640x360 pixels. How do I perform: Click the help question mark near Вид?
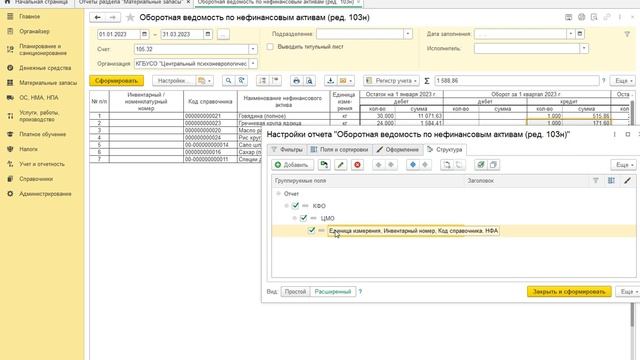360,292
